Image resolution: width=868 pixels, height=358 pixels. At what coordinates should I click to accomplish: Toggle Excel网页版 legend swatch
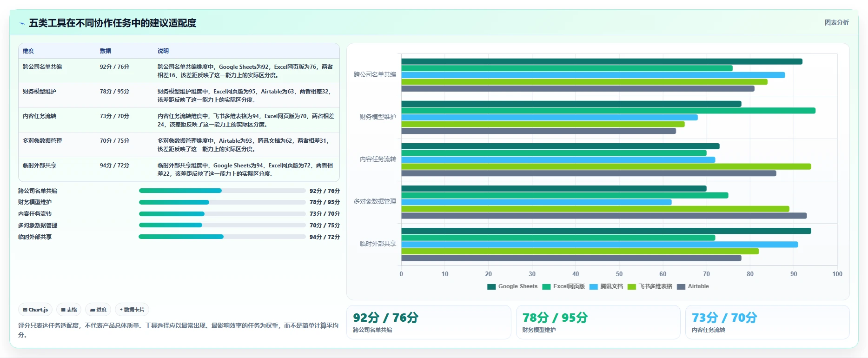(x=546, y=287)
